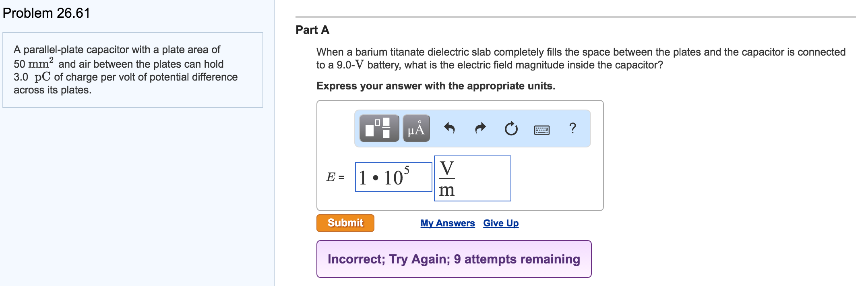Reset the answer field

tap(510, 128)
